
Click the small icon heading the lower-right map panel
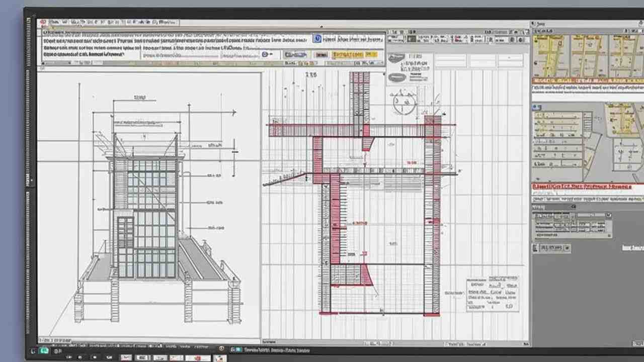[537, 107]
